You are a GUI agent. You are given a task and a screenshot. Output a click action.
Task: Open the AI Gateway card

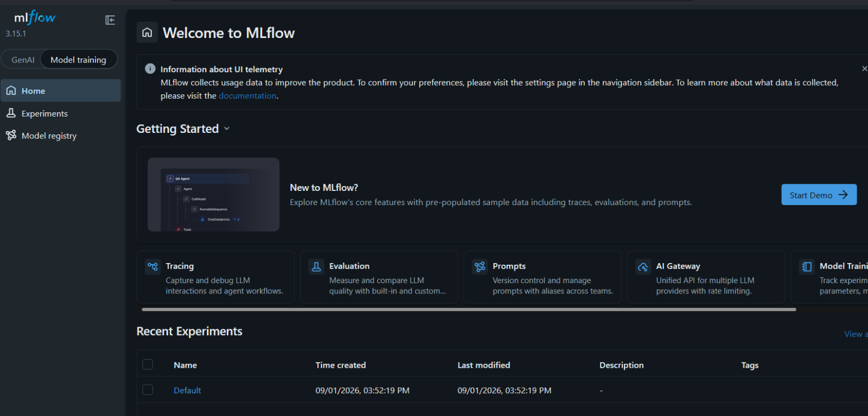(706, 277)
